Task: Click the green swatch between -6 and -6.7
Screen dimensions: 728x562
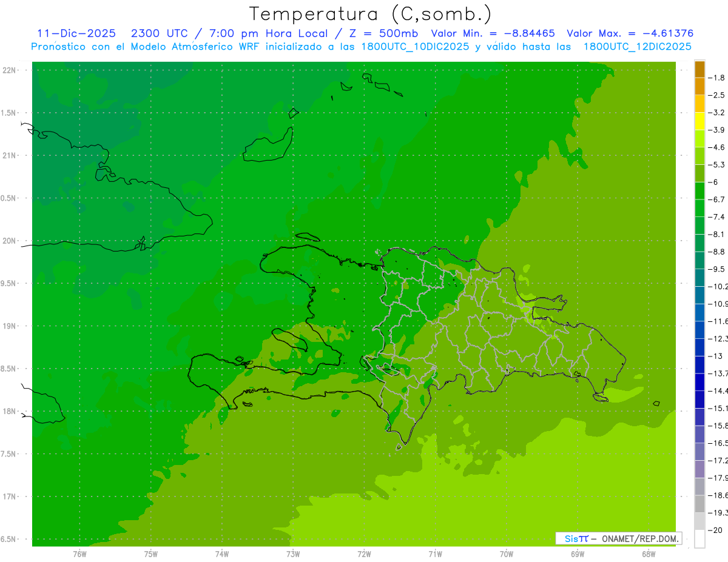Action: pos(699,191)
